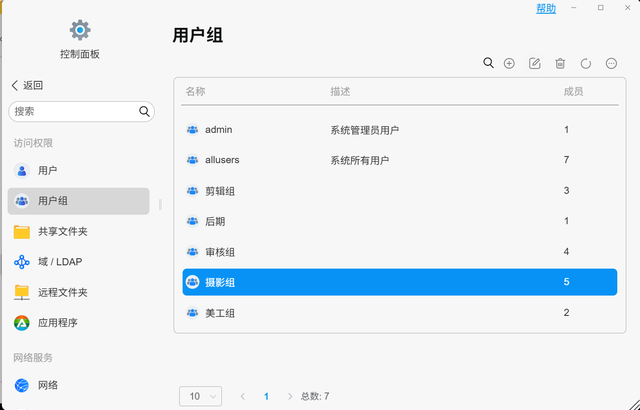This screenshot has width=640, height=410.
Task: Click the 控制面板 gear icon
Action: point(80,30)
